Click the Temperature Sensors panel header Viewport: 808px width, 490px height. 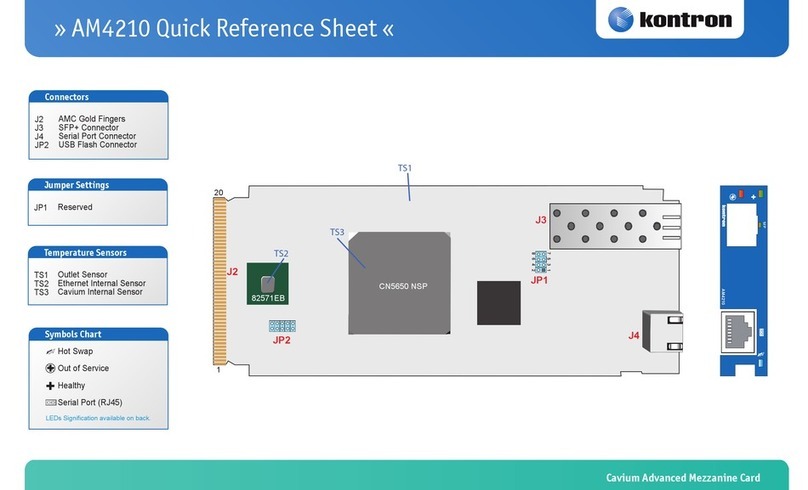[98, 252]
